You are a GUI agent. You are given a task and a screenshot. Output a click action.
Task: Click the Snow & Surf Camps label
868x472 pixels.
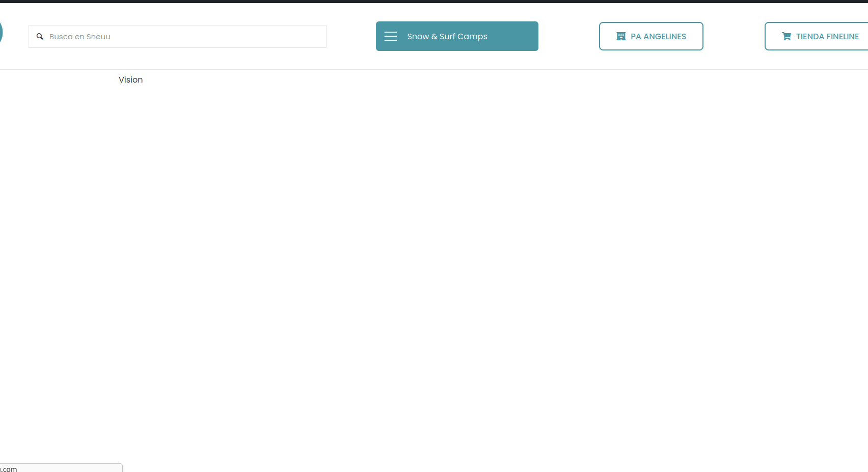pyautogui.click(x=447, y=36)
